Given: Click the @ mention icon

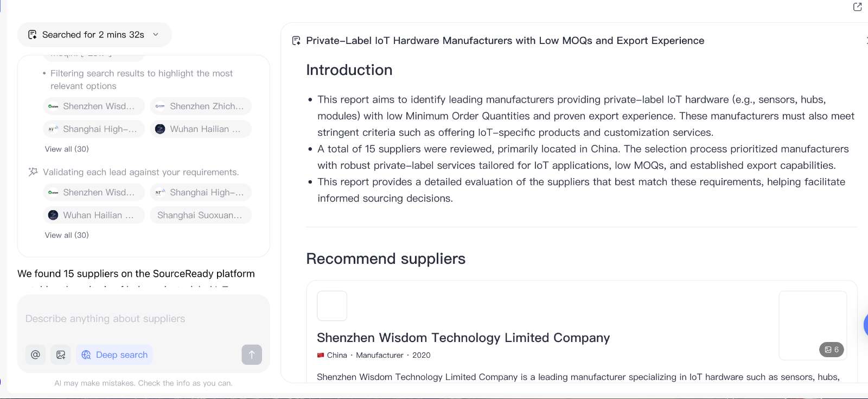Looking at the screenshot, I should coord(35,354).
